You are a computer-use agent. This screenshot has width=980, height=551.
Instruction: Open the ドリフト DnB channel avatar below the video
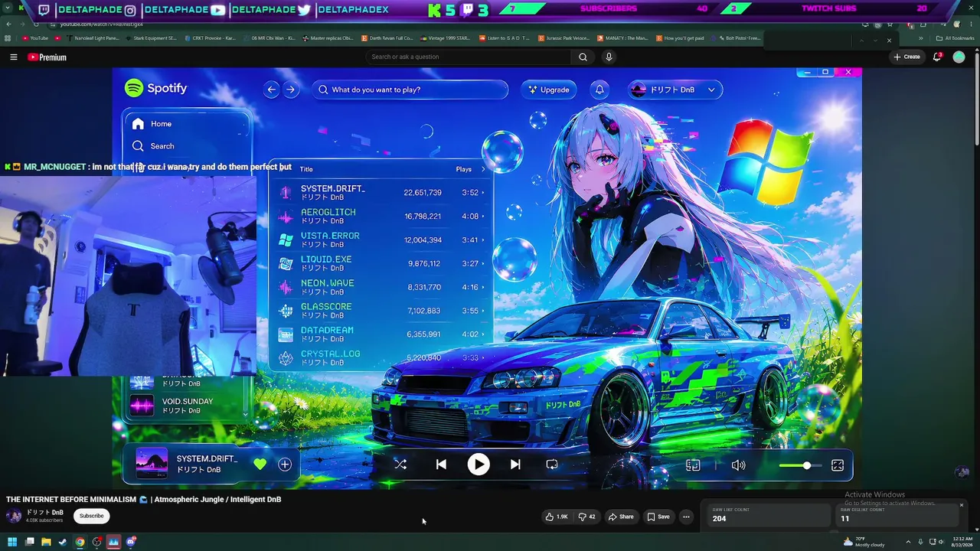13,516
